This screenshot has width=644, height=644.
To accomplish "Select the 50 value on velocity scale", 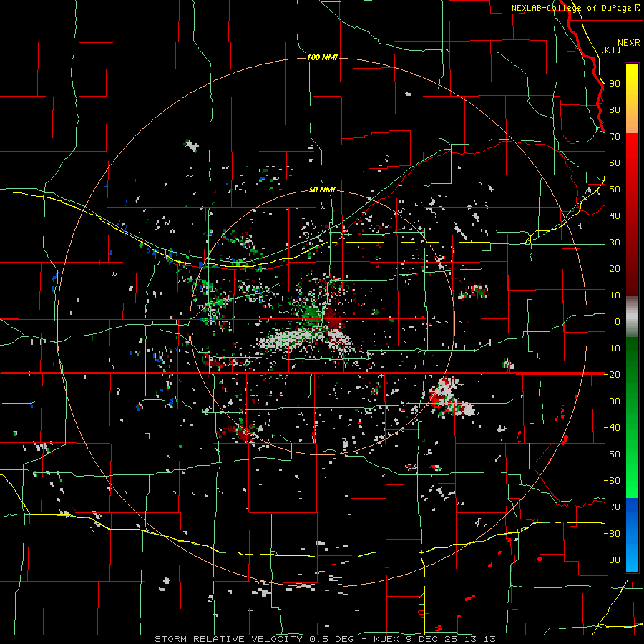I will (615, 190).
